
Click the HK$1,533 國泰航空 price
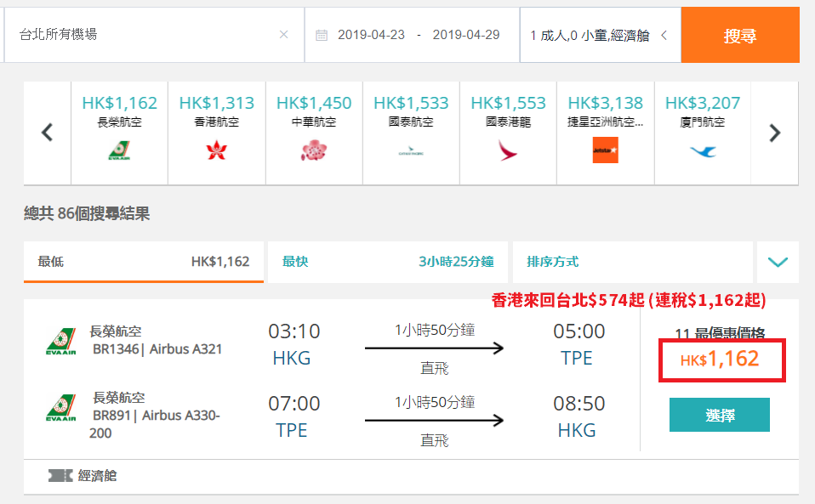411,103
